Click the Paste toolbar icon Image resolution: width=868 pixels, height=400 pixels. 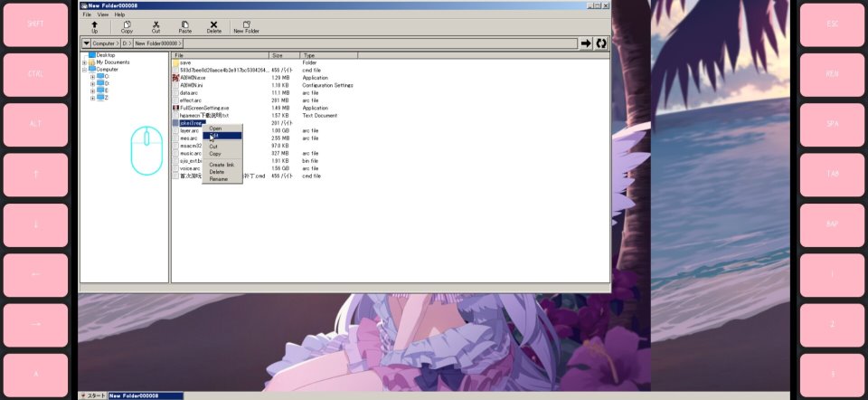[184, 27]
